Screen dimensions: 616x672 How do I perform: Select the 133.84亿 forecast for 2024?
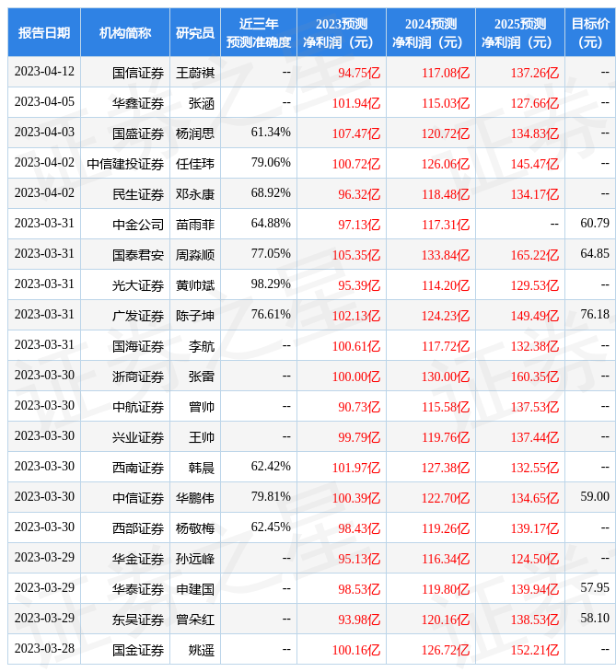446,254
